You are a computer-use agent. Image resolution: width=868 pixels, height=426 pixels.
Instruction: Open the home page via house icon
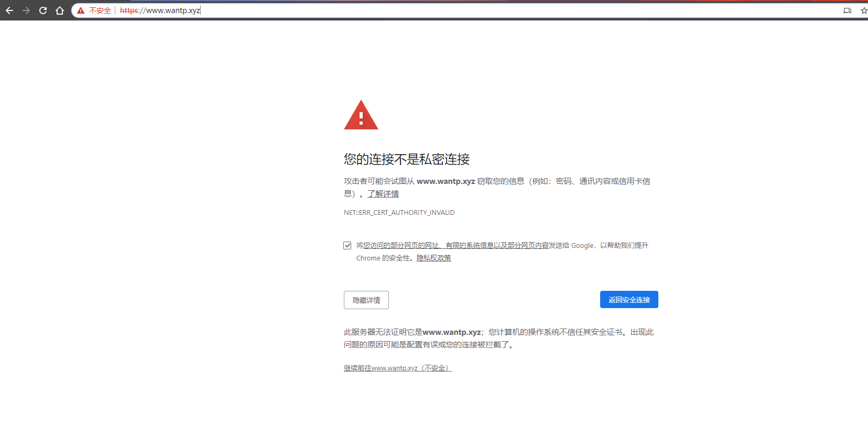point(60,10)
